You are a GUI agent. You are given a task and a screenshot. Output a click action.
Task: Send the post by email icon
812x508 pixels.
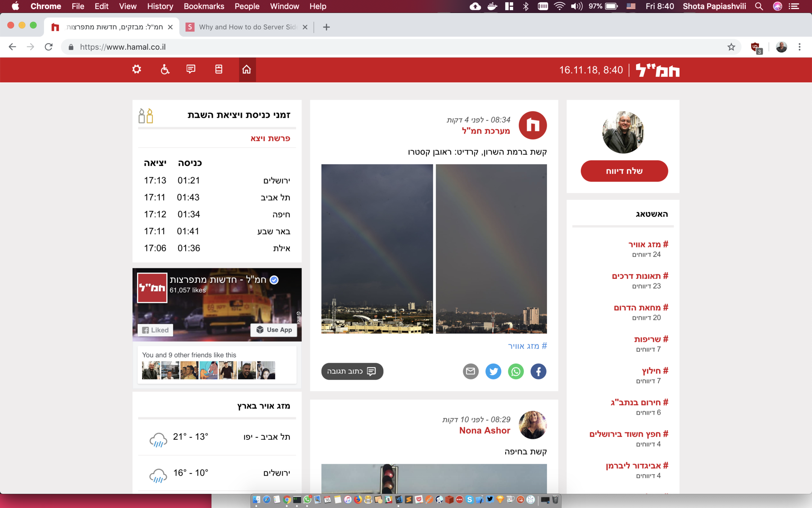[x=470, y=371]
